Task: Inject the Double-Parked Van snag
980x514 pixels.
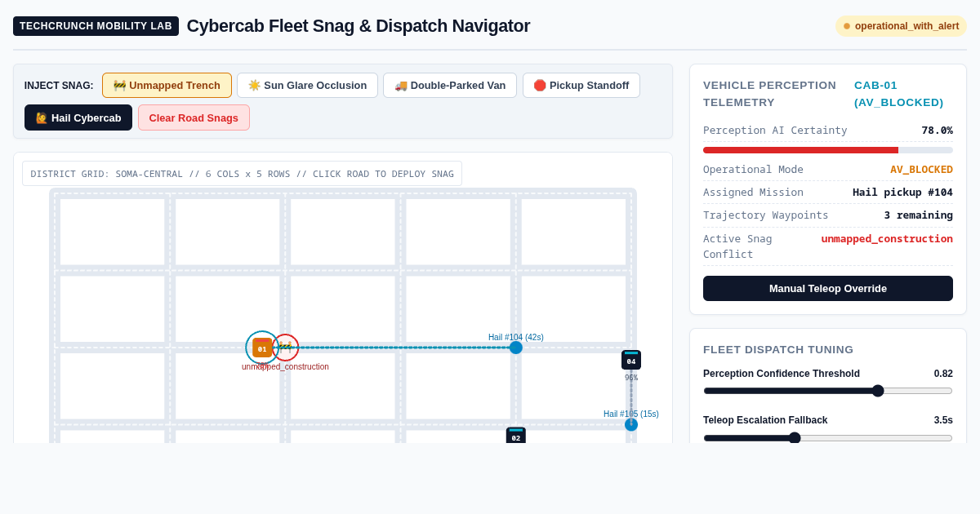Action: [x=450, y=85]
